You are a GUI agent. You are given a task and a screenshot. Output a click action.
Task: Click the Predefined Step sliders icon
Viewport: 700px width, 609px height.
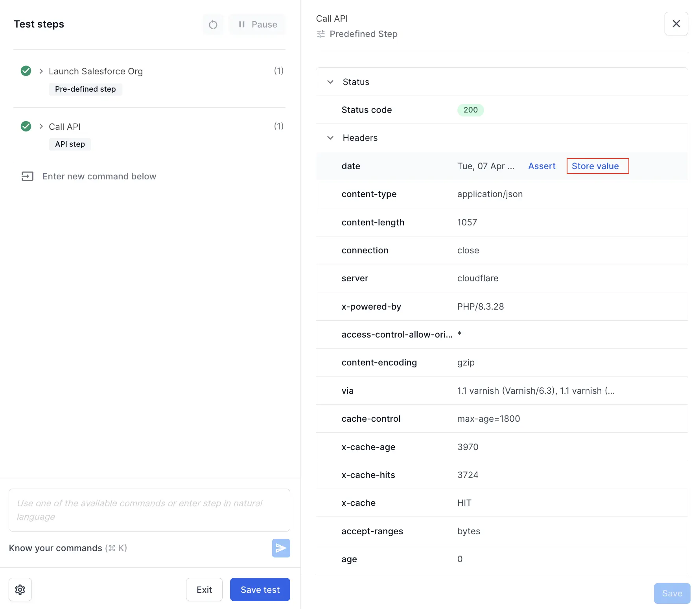click(x=321, y=34)
